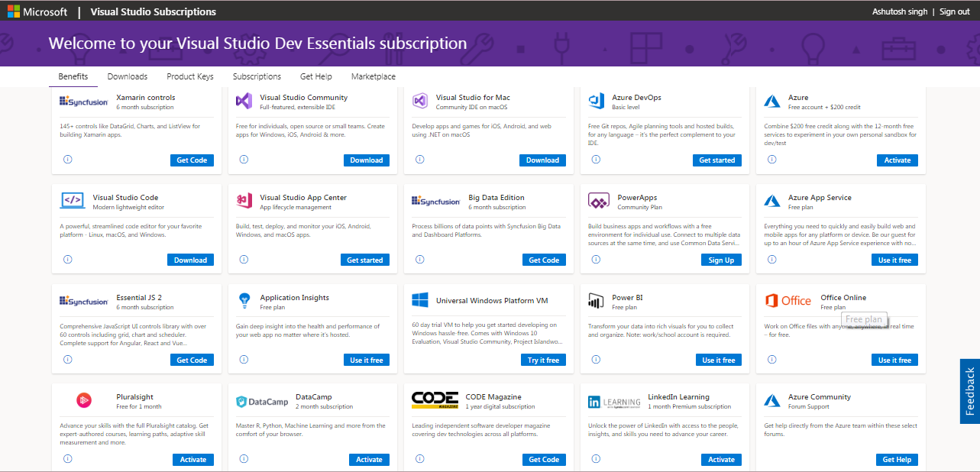Activate the Pluralsight benefit
The width and height of the screenshot is (980, 472).
193,460
